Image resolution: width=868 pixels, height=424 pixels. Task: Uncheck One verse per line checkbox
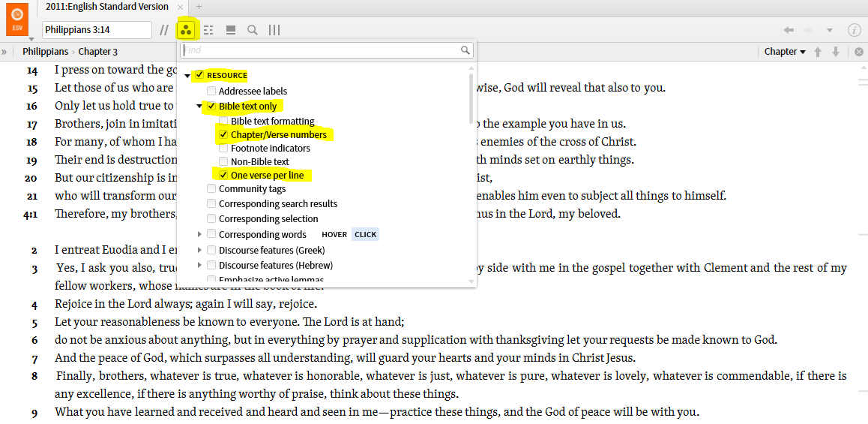tap(223, 175)
